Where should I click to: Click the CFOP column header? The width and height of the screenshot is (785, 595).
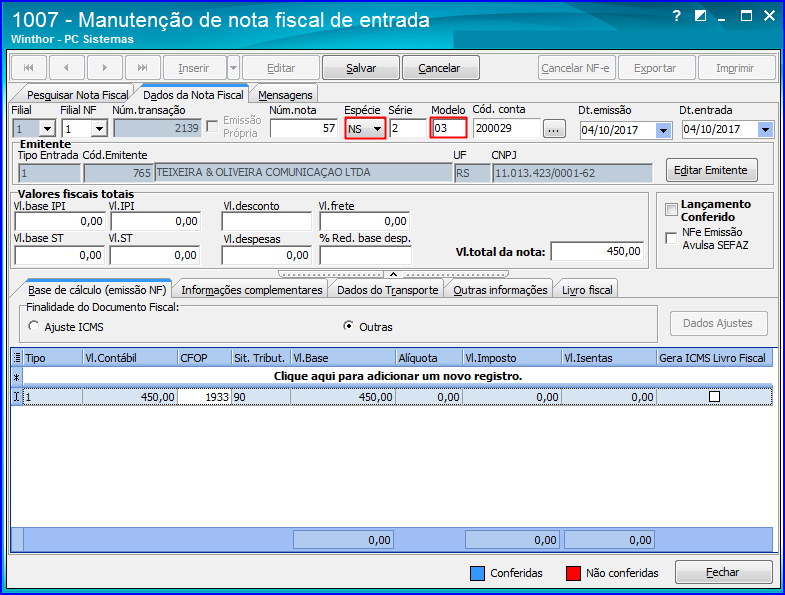coord(204,358)
